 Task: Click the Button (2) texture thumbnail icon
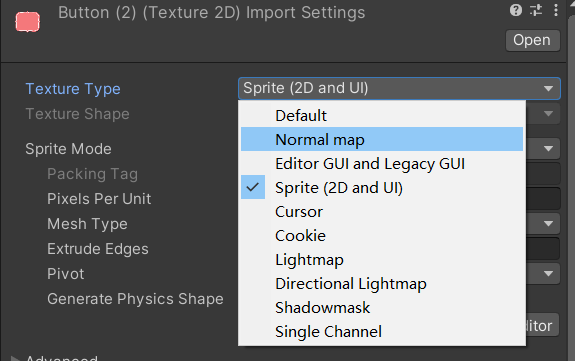[x=28, y=22]
